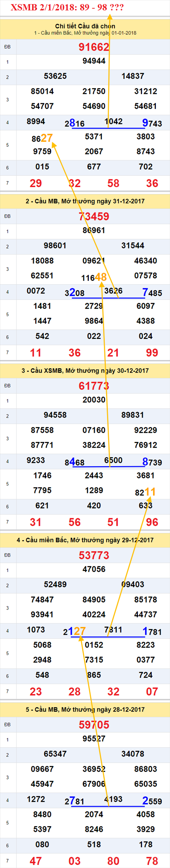Click fourth prize number 2816

pyautogui.click(x=74, y=123)
